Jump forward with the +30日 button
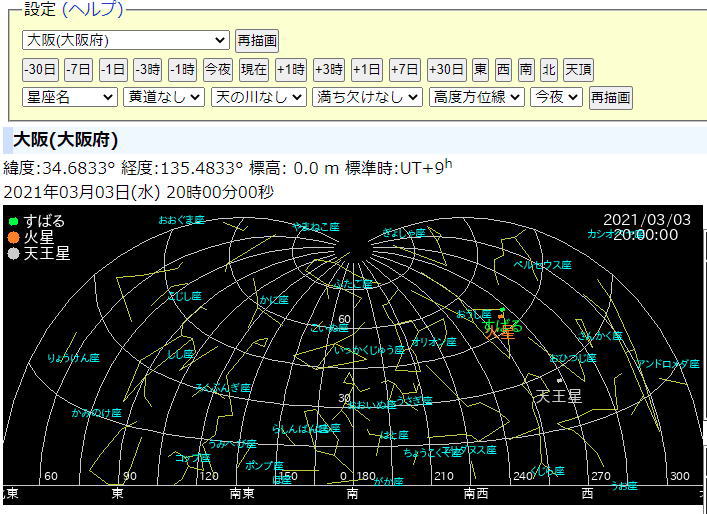 click(x=447, y=69)
